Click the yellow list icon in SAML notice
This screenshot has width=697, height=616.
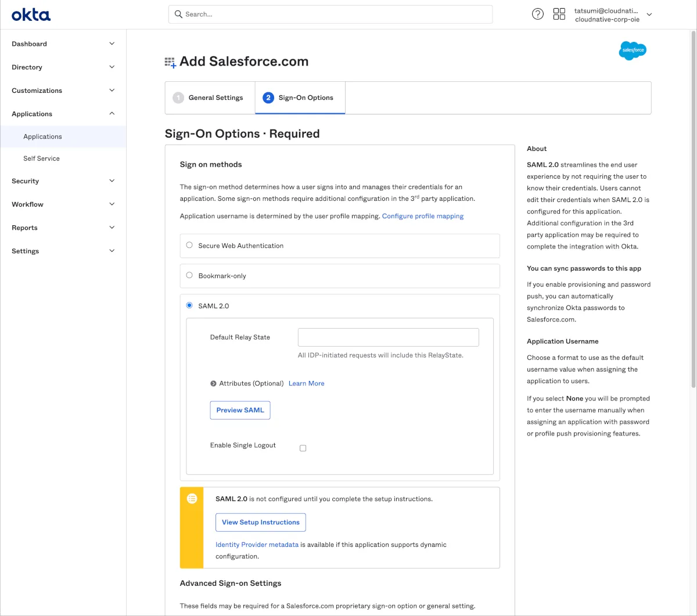tap(192, 499)
